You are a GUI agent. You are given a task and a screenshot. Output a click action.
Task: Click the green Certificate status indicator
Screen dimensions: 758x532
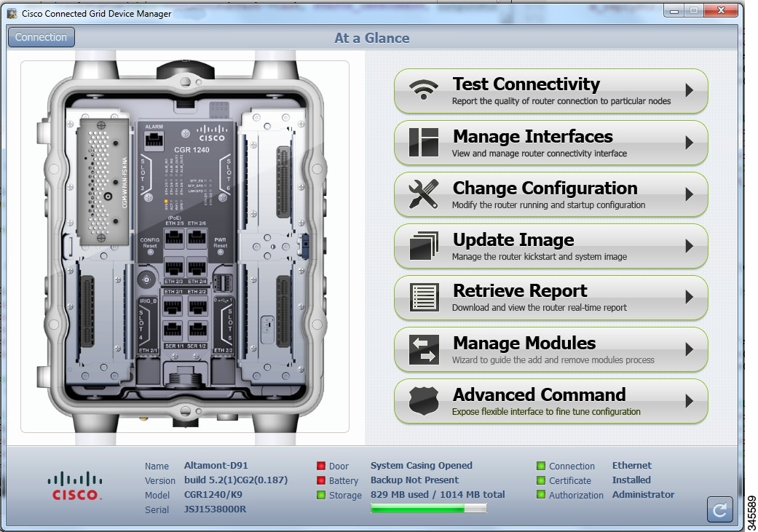pos(541,480)
